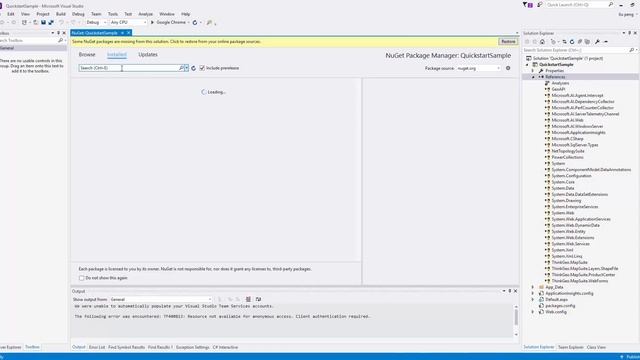This screenshot has width=640, height=360.
Task: Toggle Word Wrap icon in Output panel
Action: (258, 299)
